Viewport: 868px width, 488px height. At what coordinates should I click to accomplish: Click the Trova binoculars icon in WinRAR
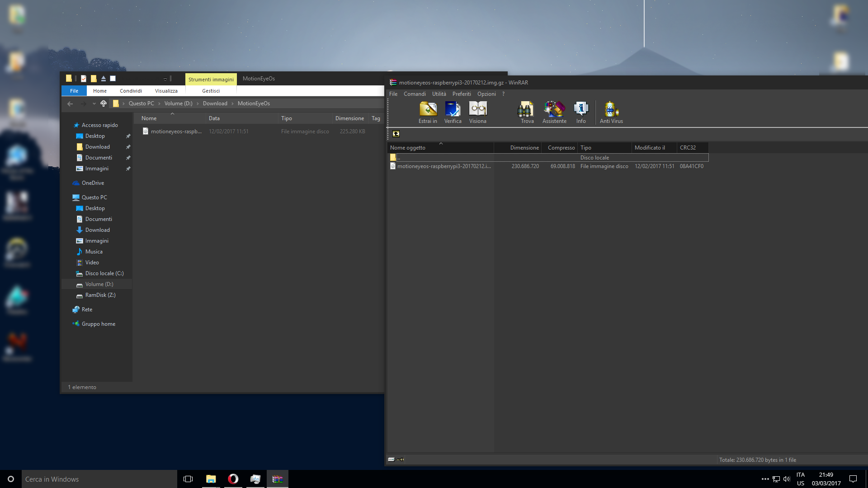click(x=527, y=112)
